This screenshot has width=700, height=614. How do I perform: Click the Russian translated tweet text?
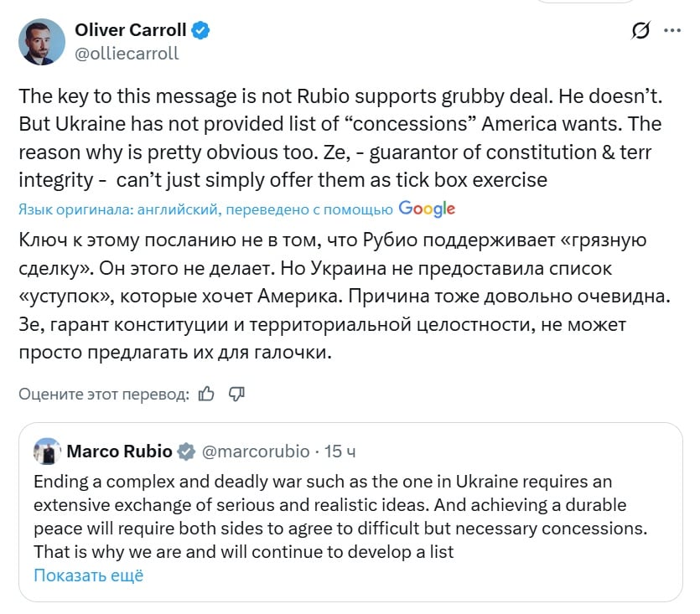[335, 297]
